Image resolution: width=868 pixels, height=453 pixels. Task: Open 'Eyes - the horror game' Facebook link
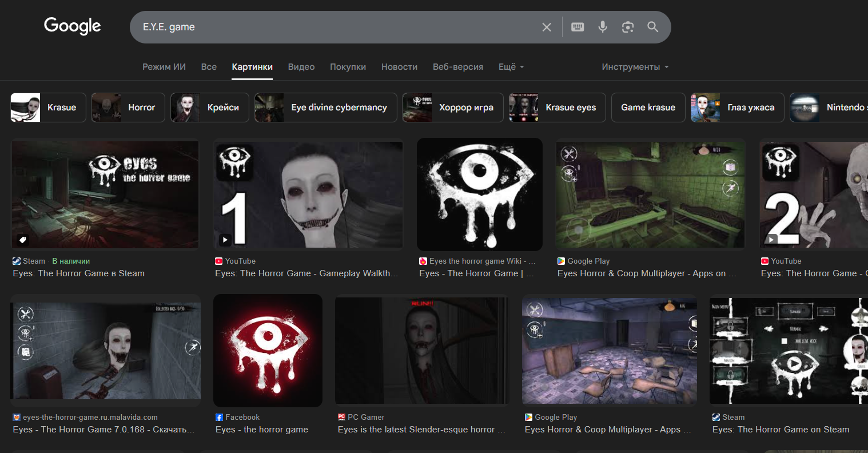(x=262, y=430)
